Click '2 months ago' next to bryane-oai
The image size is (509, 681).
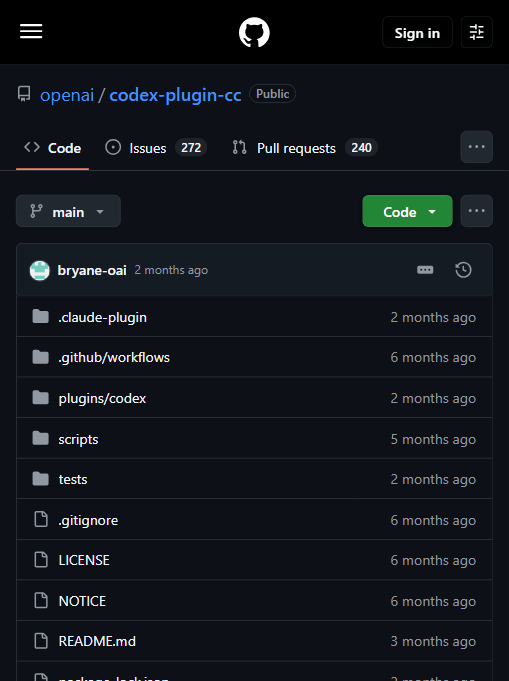(171, 270)
